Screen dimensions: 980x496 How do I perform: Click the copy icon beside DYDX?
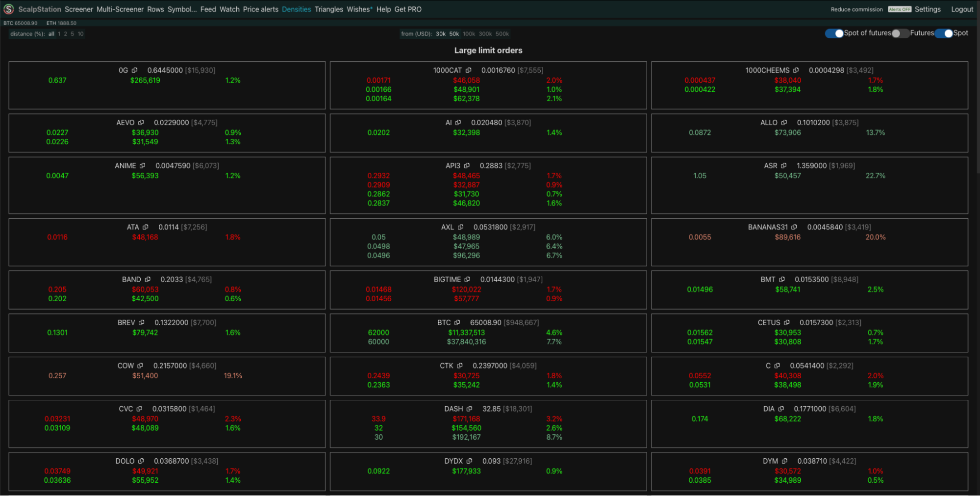(x=470, y=461)
